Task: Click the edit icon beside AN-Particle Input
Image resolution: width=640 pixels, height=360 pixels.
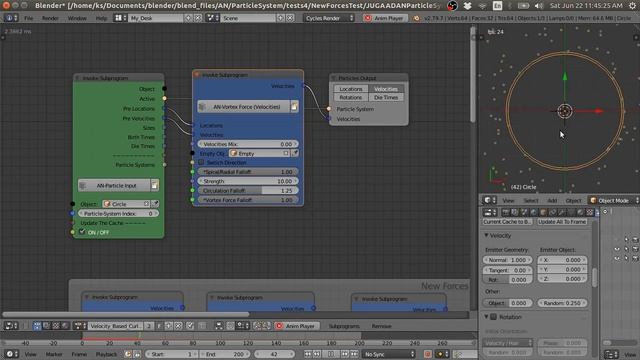Action: [155, 186]
